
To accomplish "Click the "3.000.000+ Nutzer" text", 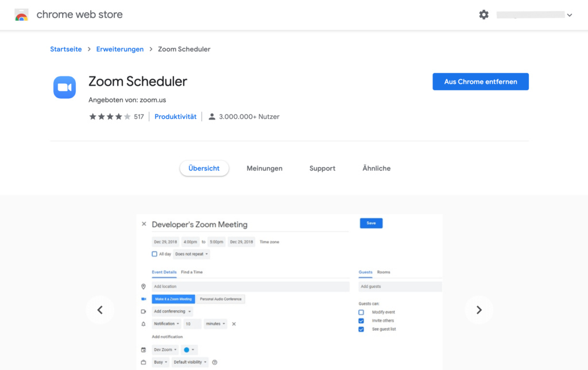I will point(249,117).
